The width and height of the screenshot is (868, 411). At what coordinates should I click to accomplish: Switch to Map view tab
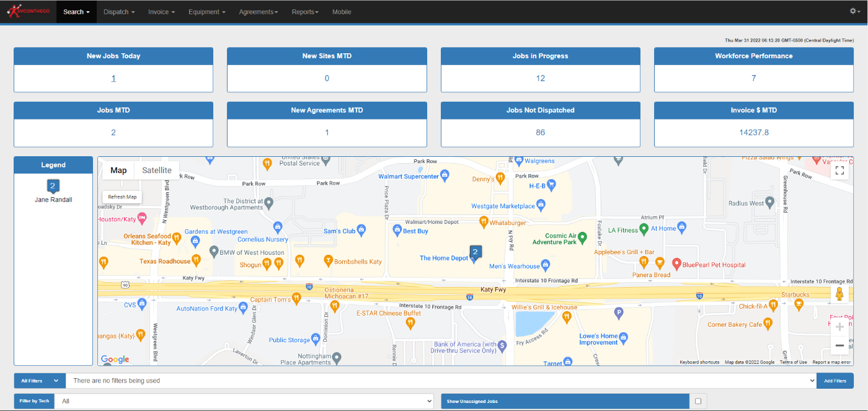coord(118,170)
